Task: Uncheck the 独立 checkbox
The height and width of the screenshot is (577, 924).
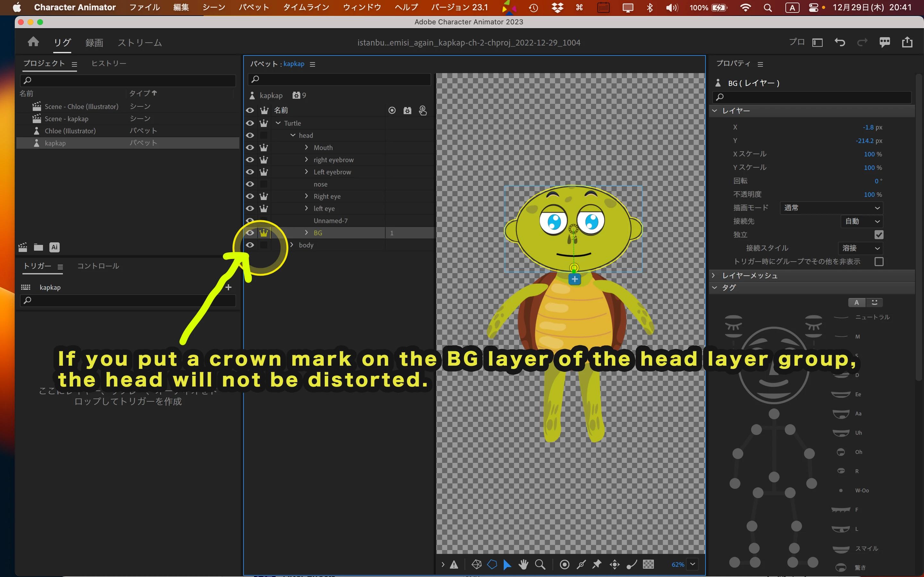Action: 878,235
